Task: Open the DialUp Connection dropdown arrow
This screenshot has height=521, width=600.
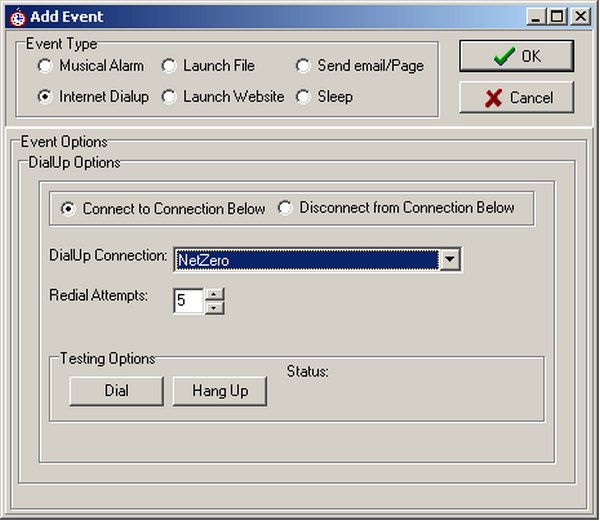Action: [450, 260]
